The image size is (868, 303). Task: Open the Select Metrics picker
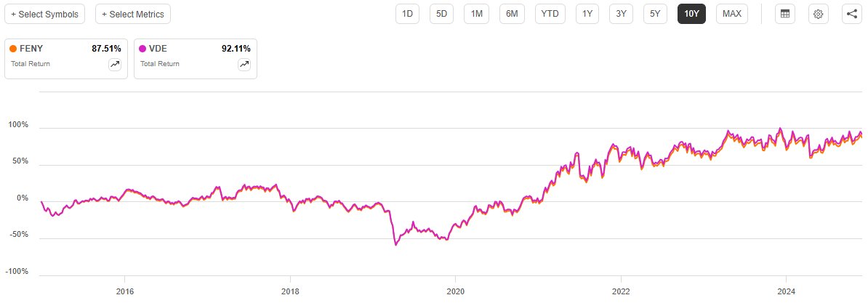point(132,14)
